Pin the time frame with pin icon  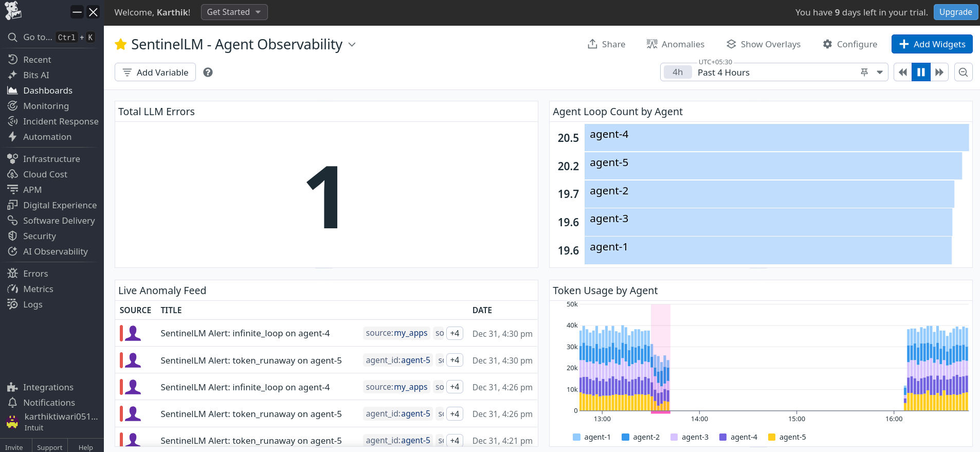(x=864, y=73)
